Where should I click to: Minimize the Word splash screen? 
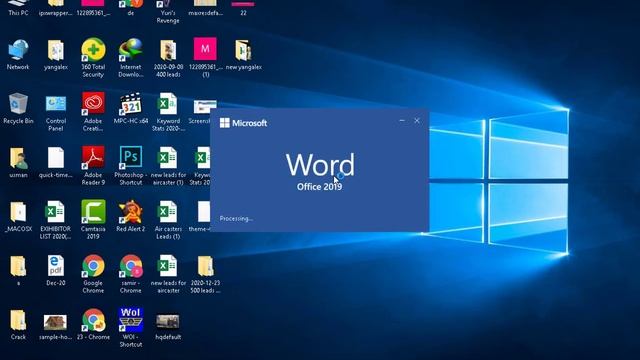point(402,121)
